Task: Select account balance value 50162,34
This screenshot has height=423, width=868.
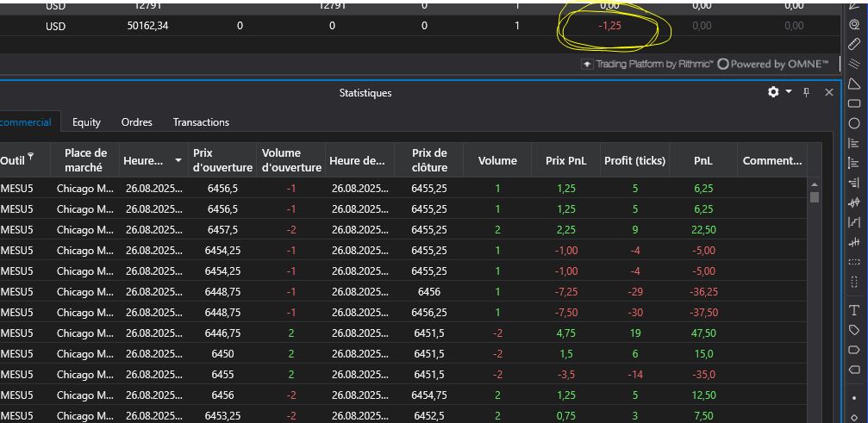Action: tap(147, 26)
